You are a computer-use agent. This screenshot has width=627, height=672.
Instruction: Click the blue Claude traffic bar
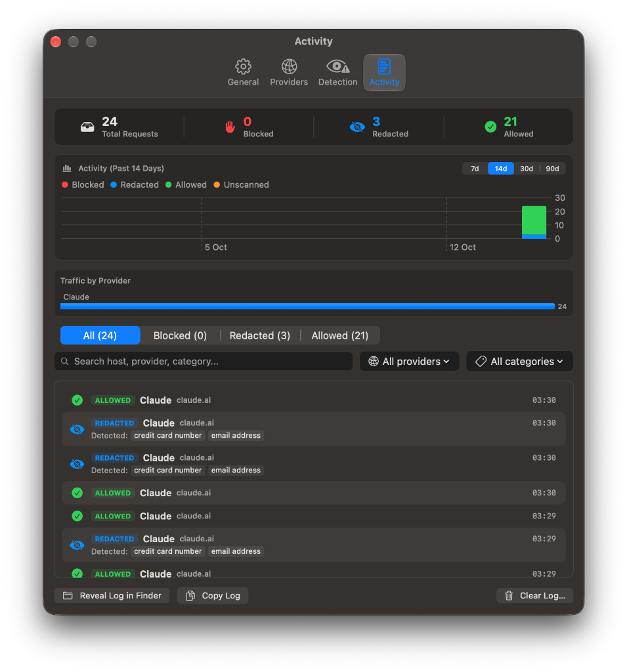[307, 306]
